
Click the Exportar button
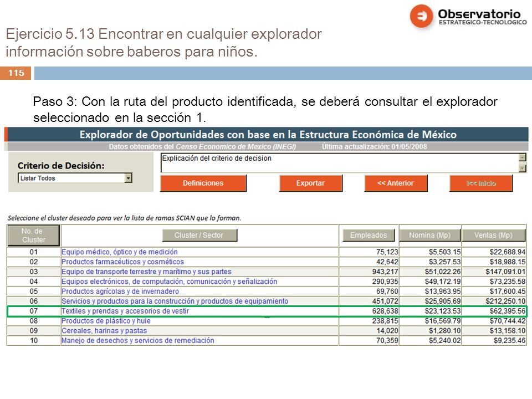tap(310, 183)
